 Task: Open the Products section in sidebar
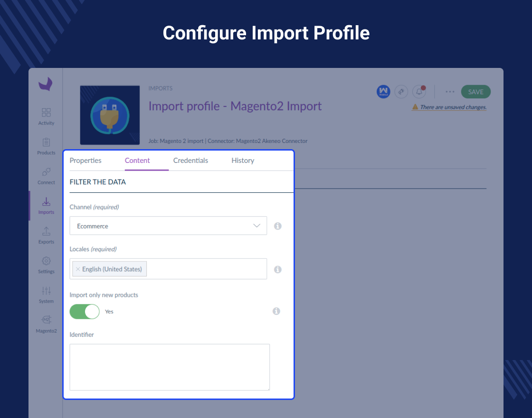pyautogui.click(x=46, y=147)
